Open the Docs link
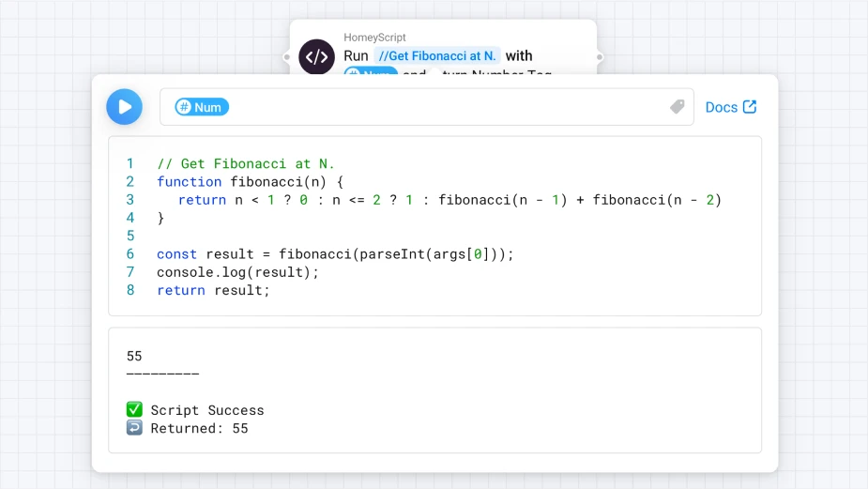The width and height of the screenshot is (868, 489). pyautogui.click(x=721, y=107)
